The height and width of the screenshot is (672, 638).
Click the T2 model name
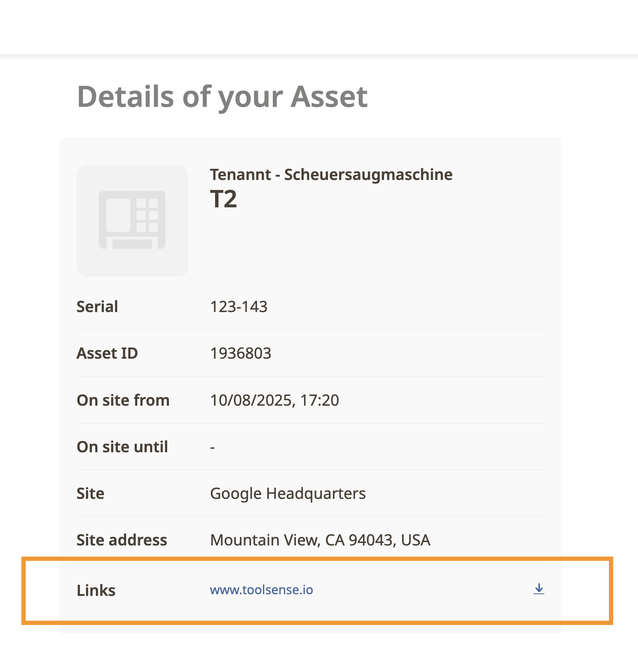tap(223, 199)
